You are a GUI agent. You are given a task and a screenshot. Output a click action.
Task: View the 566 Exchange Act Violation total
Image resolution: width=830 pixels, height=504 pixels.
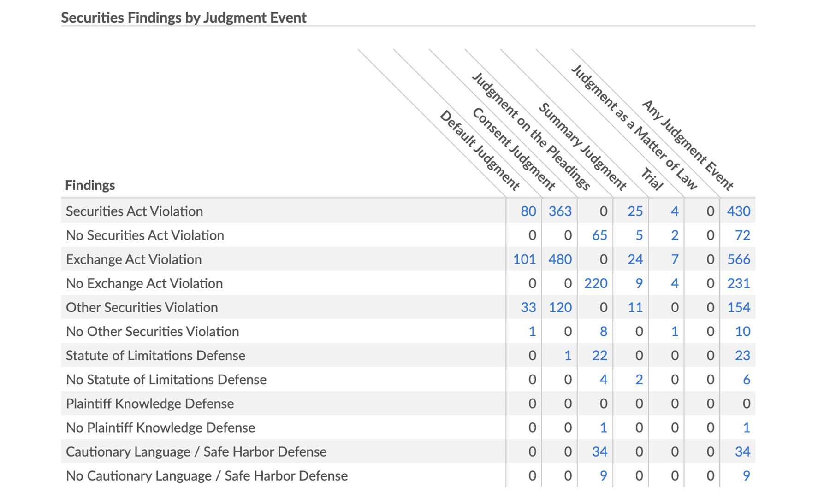click(739, 259)
